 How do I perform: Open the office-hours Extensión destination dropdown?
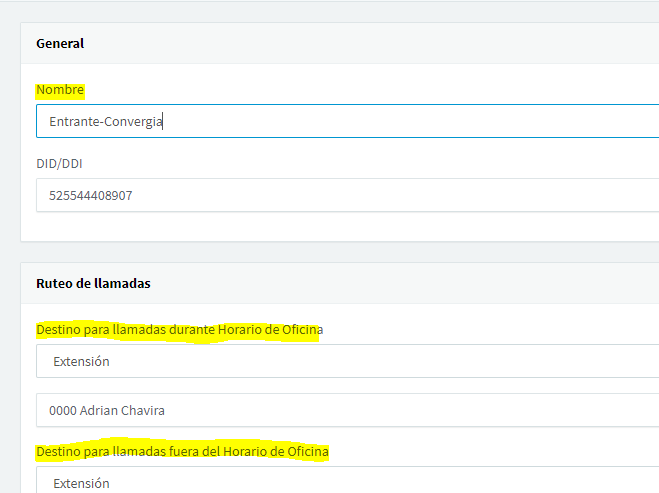click(348, 361)
